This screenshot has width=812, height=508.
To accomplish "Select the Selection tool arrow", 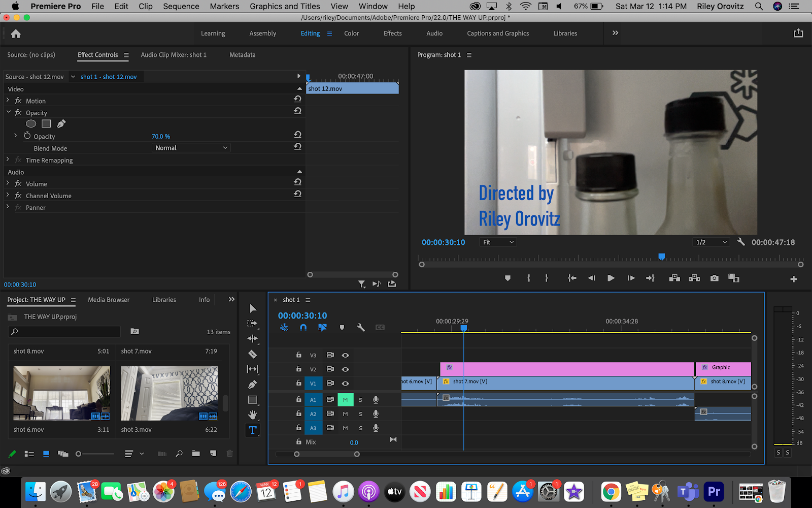I will (253, 308).
